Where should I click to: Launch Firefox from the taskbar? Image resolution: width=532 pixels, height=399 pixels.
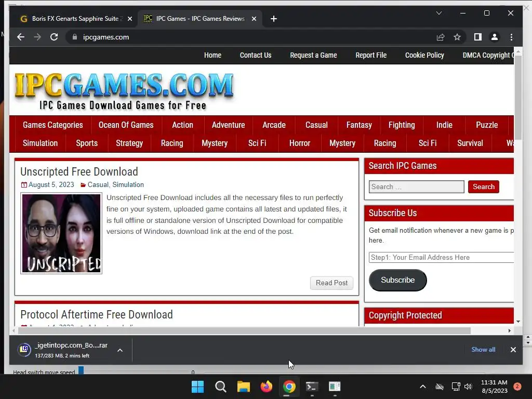[x=267, y=387]
